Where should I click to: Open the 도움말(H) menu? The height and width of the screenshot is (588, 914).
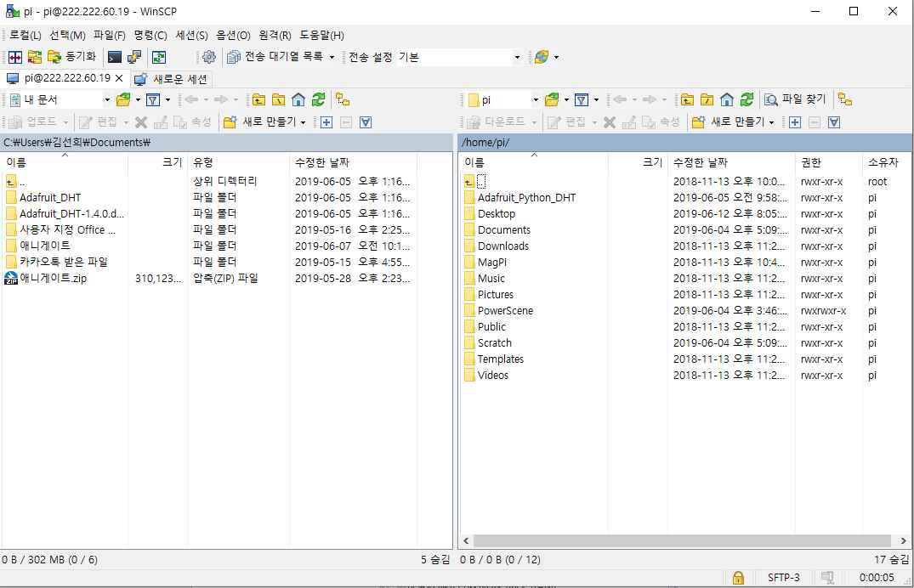(321, 35)
